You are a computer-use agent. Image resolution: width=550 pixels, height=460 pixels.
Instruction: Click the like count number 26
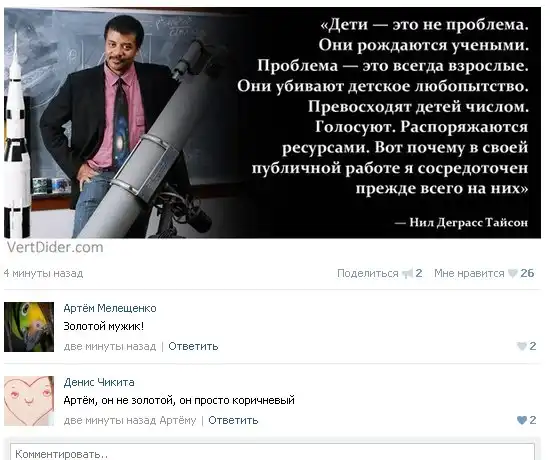pos(527,273)
